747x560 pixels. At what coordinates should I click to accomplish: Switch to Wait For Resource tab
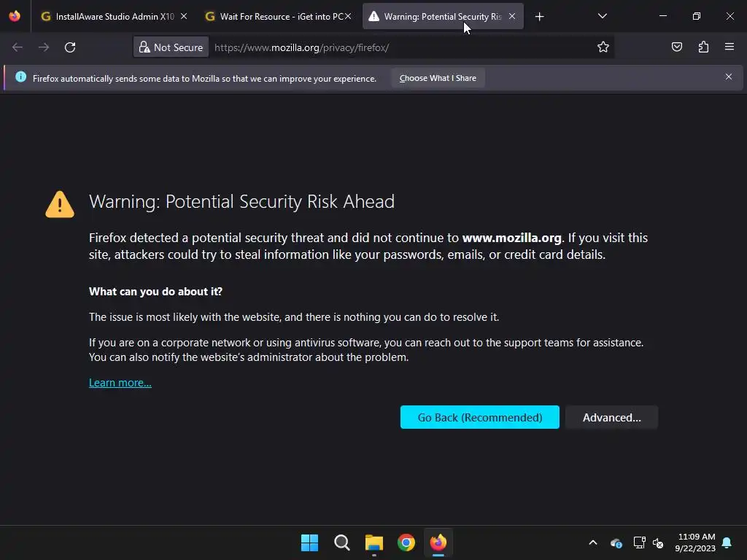point(280,16)
